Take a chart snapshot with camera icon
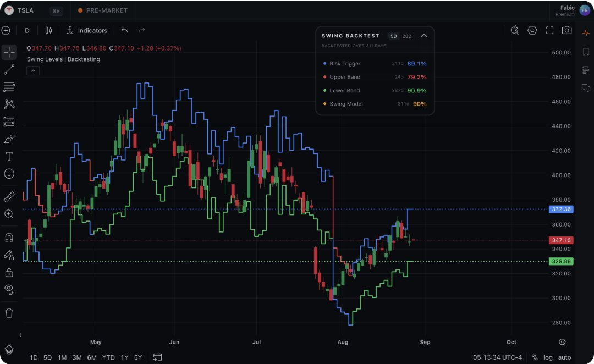This screenshot has height=364, width=594. point(566,30)
